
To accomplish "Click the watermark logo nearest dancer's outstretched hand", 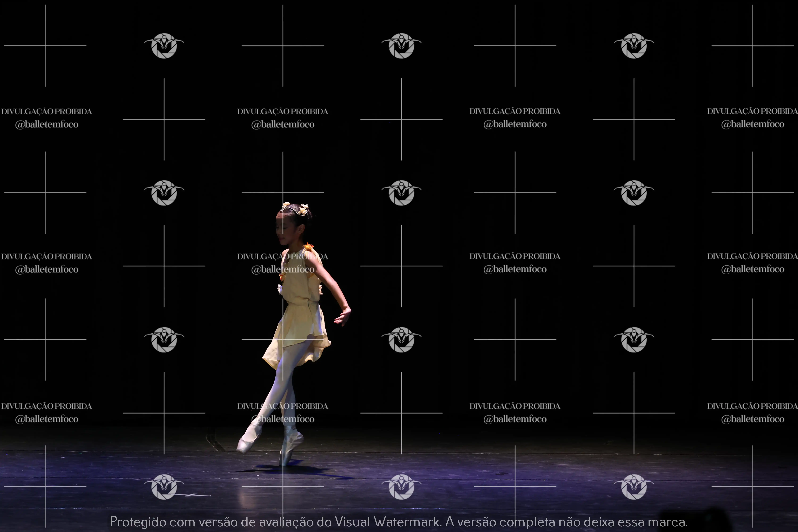I will tap(401, 340).
